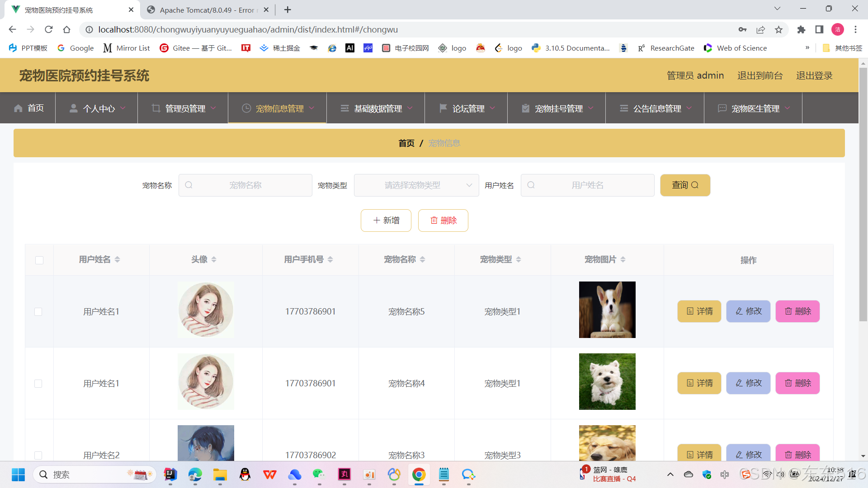Click the 宠物名称 search input field

(245, 185)
